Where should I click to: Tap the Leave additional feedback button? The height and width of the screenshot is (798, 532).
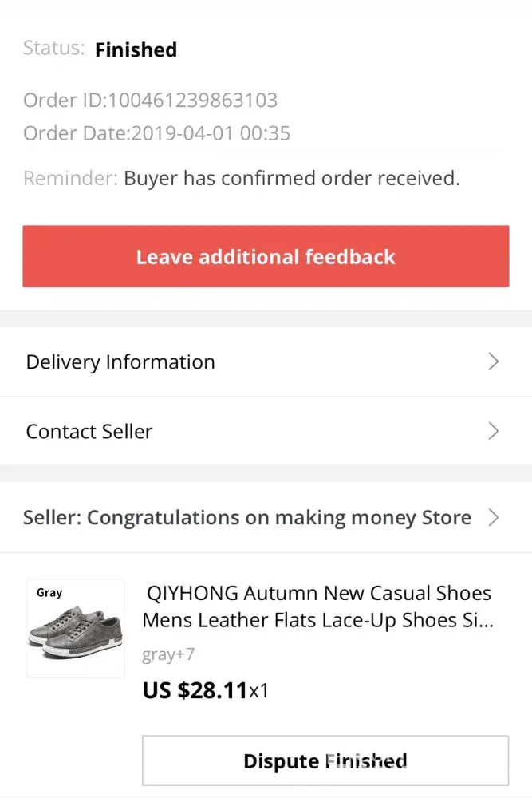(266, 256)
